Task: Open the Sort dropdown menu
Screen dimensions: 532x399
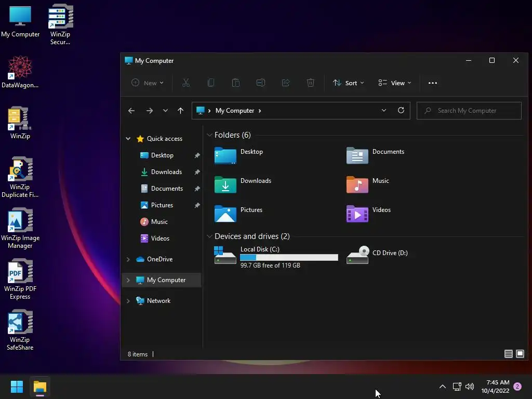Action: 349,83
